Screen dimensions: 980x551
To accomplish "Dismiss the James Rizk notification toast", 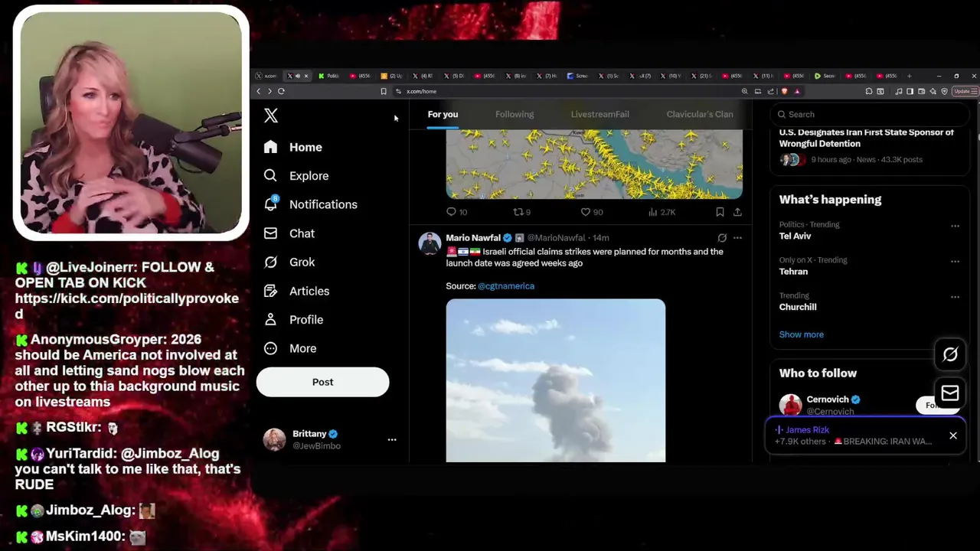I will pos(953,435).
